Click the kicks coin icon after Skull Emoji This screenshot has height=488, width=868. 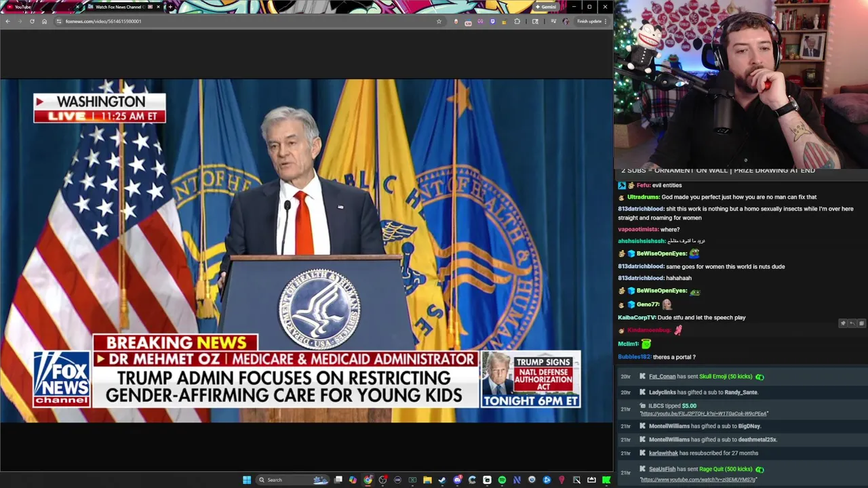(x=759, y=377)
